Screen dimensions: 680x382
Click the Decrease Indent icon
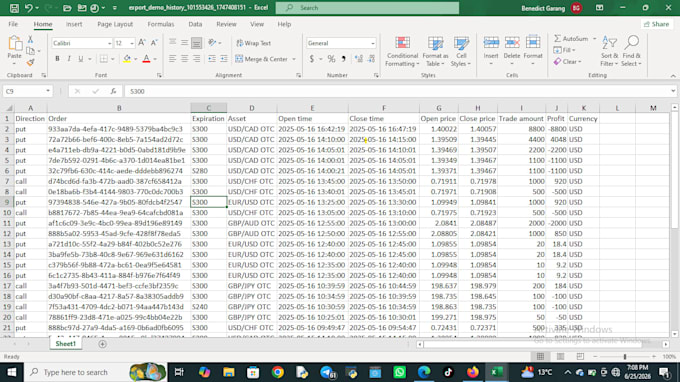(x=212, y=59)
